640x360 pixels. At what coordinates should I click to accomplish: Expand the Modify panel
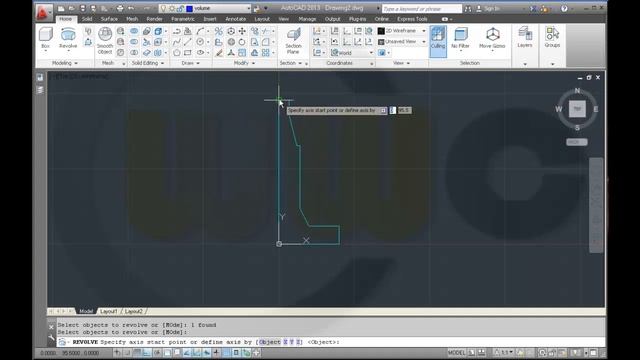pyautogui.click(x=244, y=63)
